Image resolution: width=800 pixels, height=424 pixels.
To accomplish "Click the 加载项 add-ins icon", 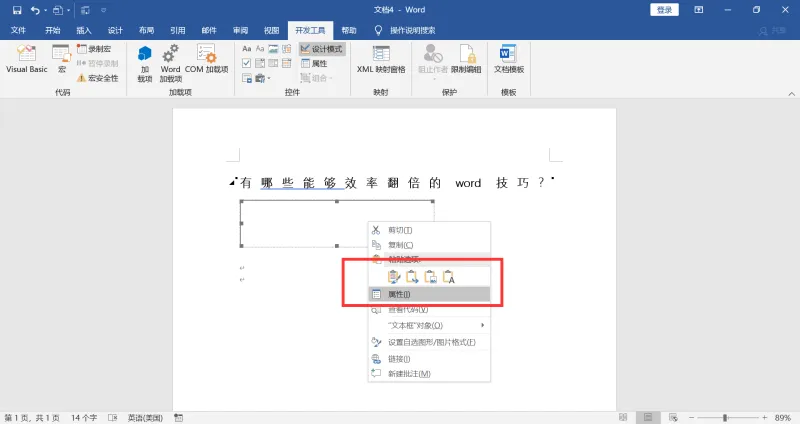I will (x=145, y=64).
